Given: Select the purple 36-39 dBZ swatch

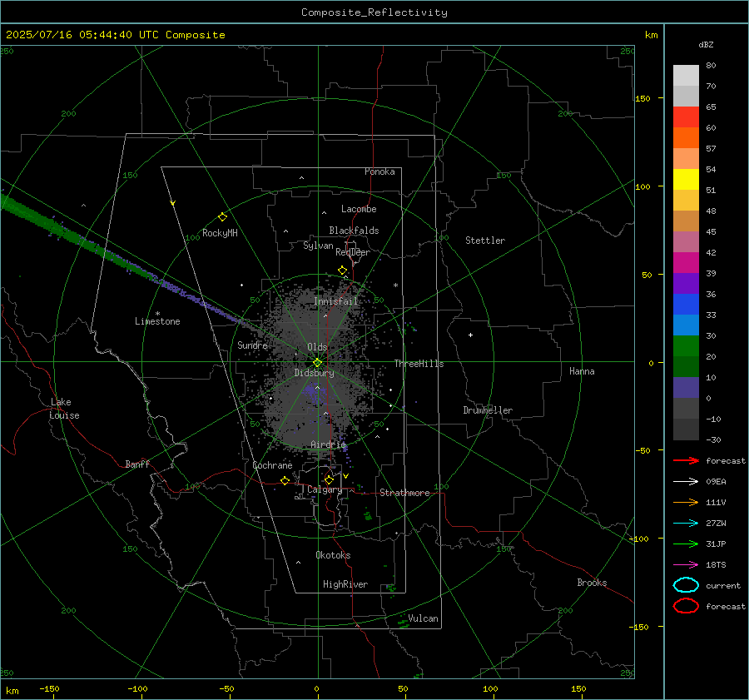Looking at the screenshot, I should click(686, 284).
